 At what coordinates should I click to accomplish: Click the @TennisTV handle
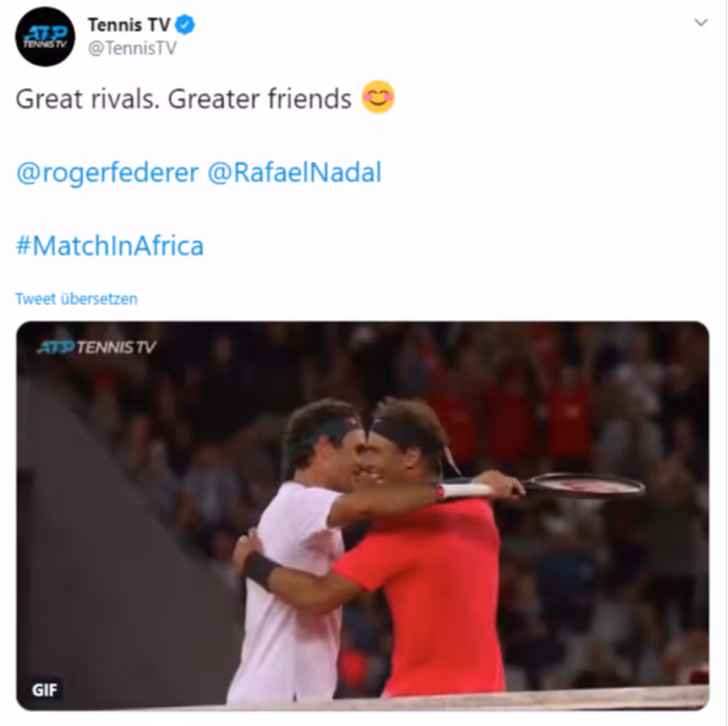click(133, 48)
